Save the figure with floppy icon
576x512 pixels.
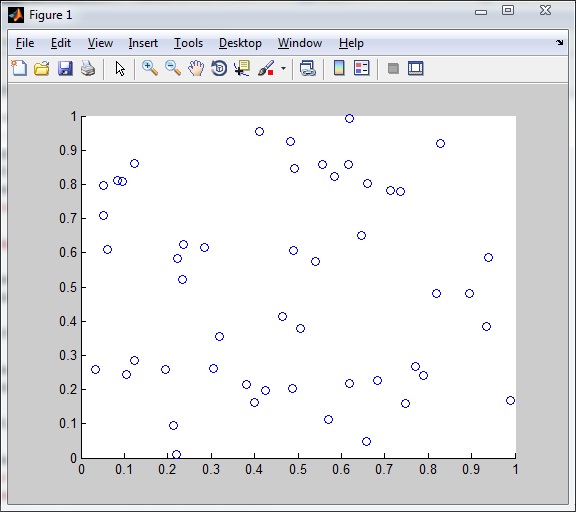click(65, 68)
